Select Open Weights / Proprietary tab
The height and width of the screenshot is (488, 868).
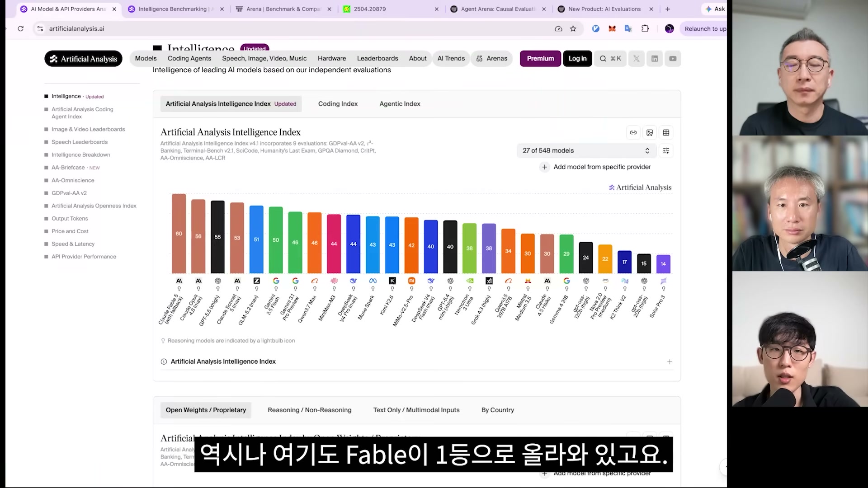pyautogui.click(x=206, y=410)
